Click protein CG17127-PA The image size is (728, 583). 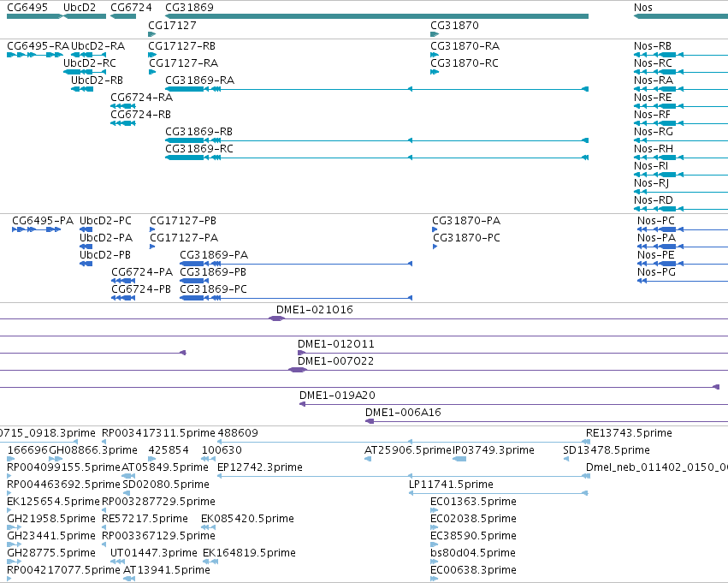(184, 238)
